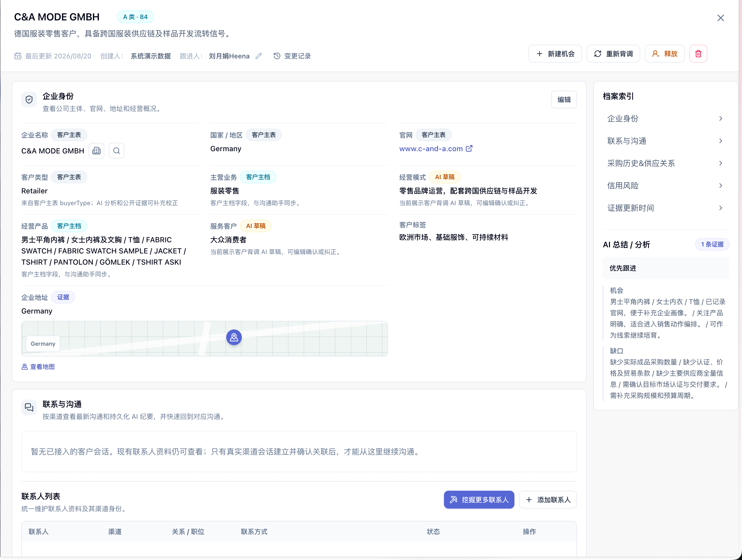Click the 欧洲市场、基础服饰、可持续材料 tags text
Image resolution: width=742 pixels, height=560 pixels.
(x=453, y=238)
